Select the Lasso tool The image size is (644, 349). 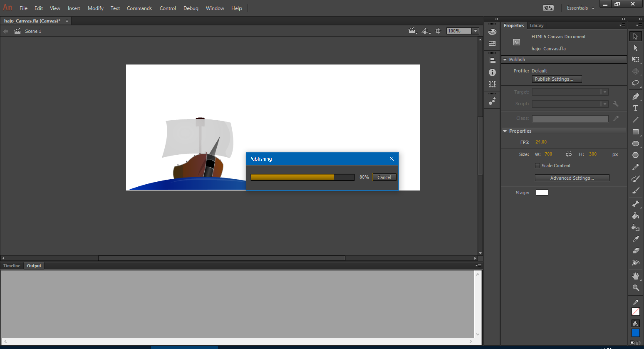[635, 83]
